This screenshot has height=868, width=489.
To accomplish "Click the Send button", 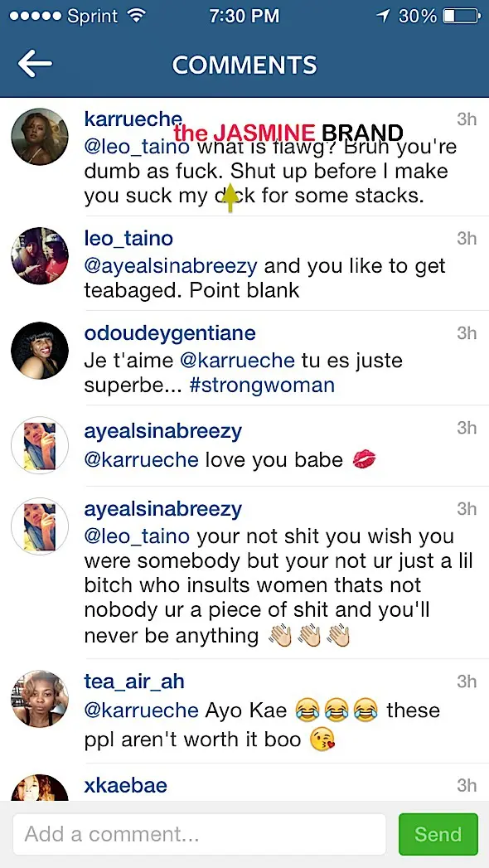I will (x=438, y=834).
